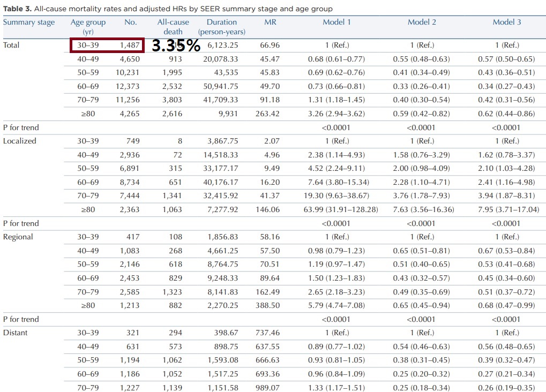Click Model 1 value 1.31 (1.18–1.45)

point(336,100)
